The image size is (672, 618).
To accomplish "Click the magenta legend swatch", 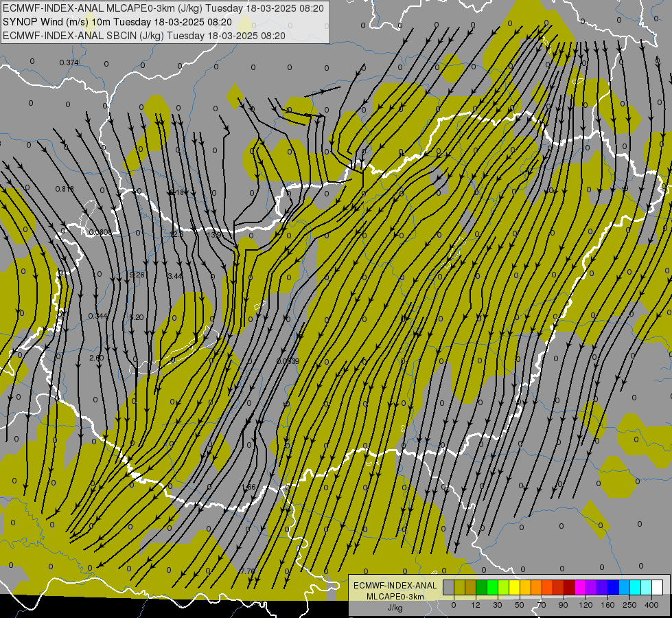I will 580,587.
